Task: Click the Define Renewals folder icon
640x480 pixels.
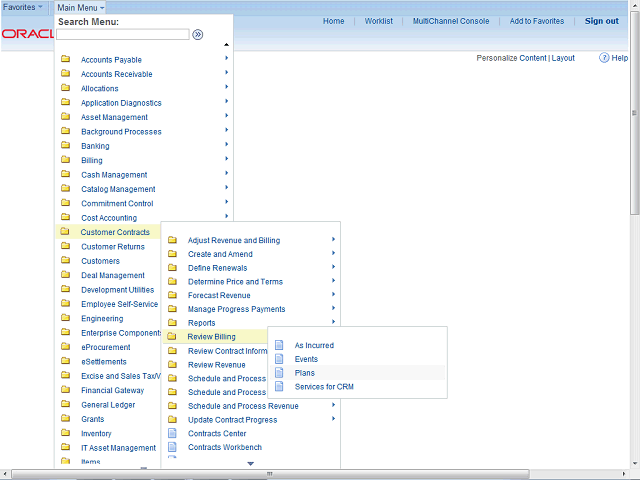Action: coord(172,268)
